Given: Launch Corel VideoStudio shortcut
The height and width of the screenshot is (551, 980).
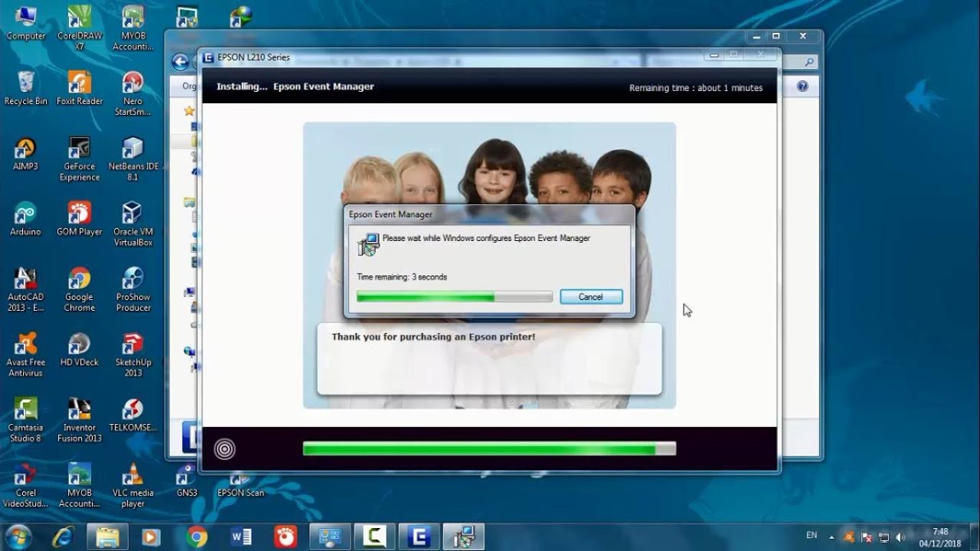Looking at the screenshot, I should (26, 485).
